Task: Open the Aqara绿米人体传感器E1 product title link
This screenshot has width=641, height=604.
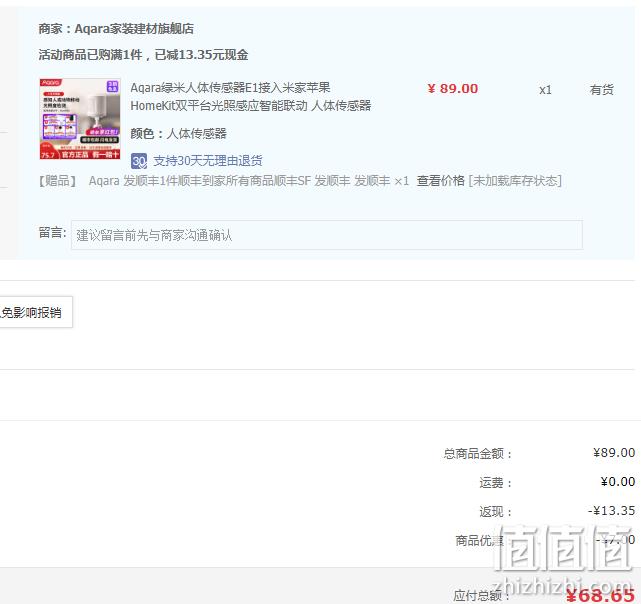Action: pos(250,97)
